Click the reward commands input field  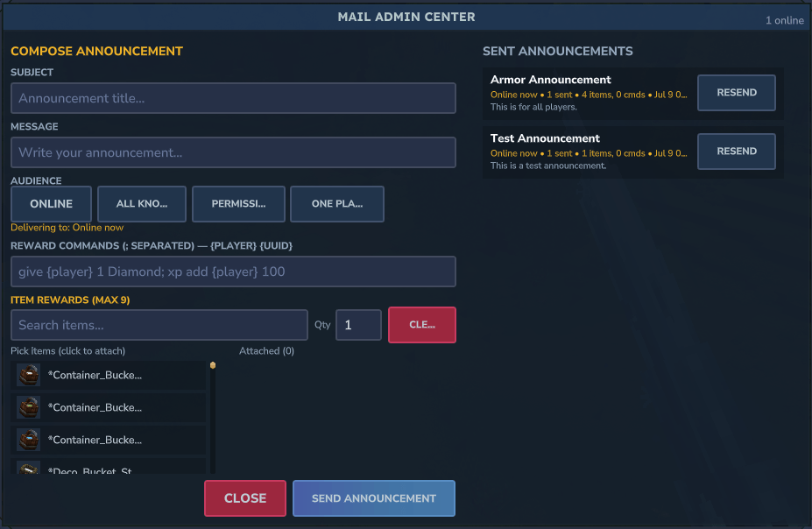click(x=233, y=272)
